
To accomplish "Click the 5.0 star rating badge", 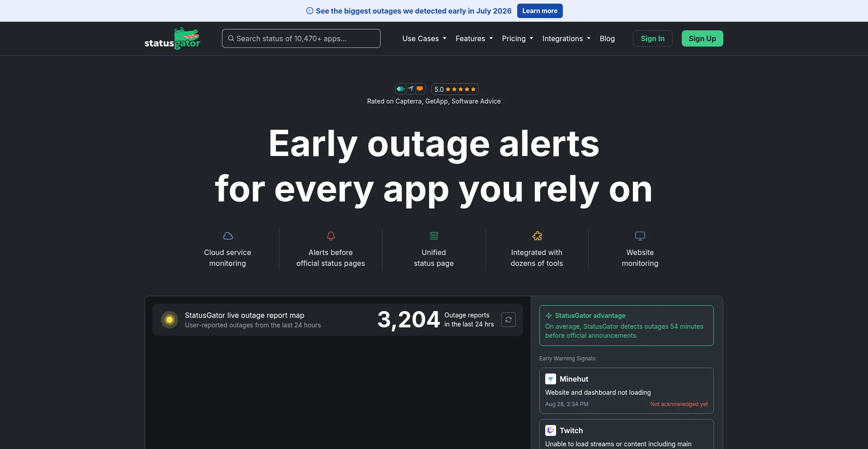I will tap(455, 89).
